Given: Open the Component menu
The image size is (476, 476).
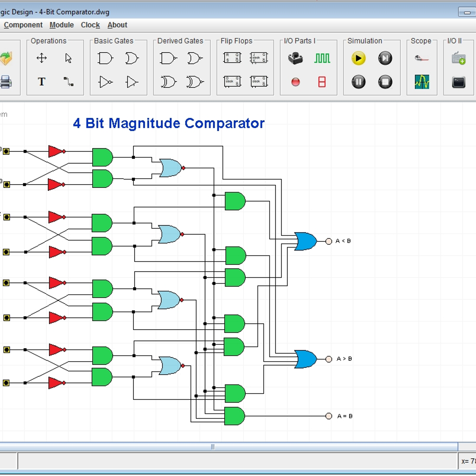Looking at the screenshot, I should coord(23,25).
